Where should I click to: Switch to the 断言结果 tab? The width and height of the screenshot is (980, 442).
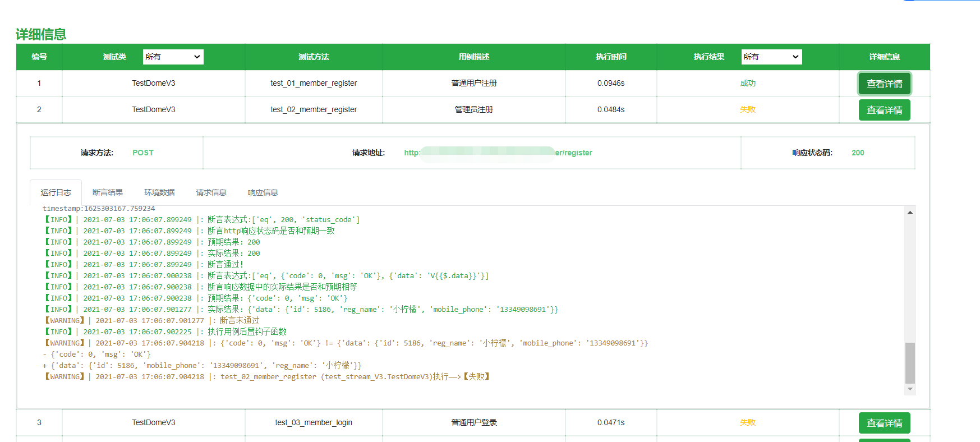(108, 192)
